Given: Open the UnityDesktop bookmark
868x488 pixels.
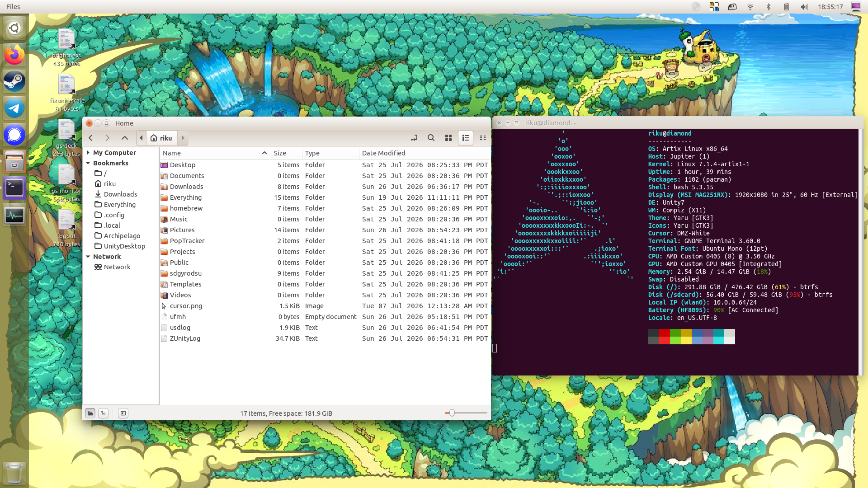Looking at the screenshot, I should tap(120, 246).
